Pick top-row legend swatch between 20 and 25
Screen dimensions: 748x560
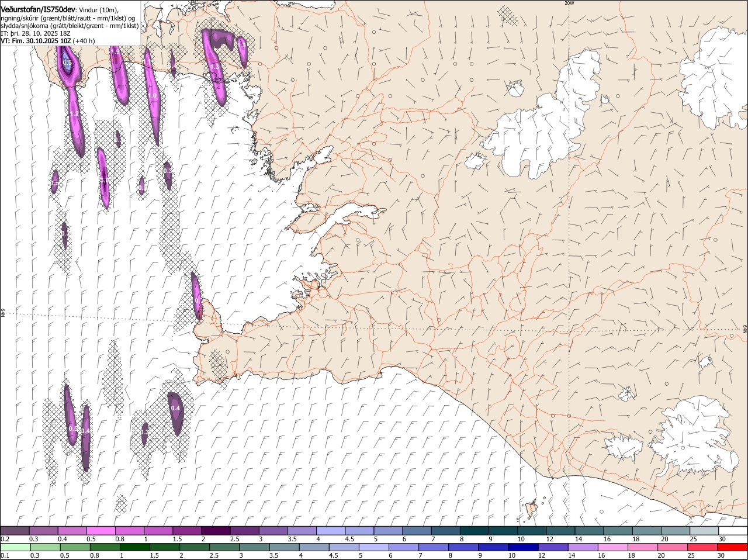pyautogui.click(x=676, y=530)
